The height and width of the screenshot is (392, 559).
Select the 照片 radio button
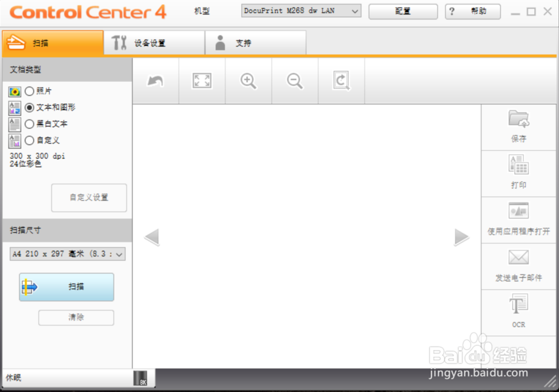pos(30,91)
